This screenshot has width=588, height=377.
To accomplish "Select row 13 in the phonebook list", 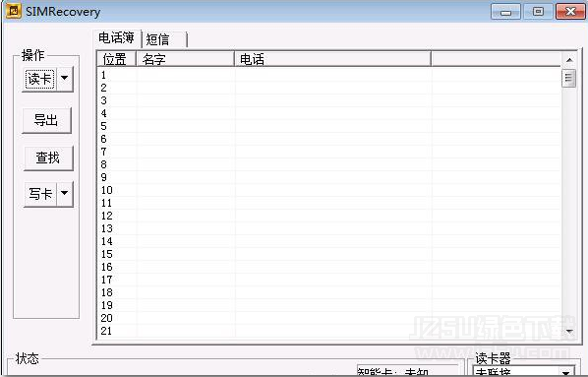I will (328, 228).
